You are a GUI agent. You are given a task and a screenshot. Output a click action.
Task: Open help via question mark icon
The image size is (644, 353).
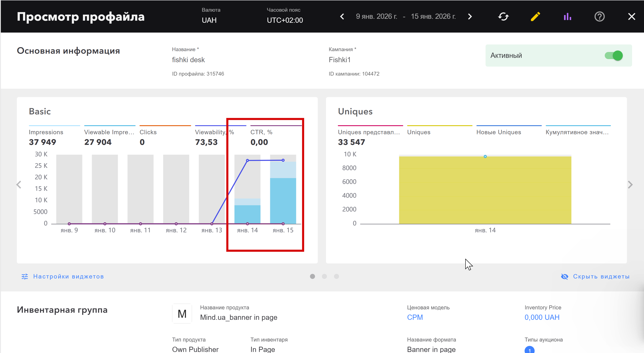[x=599, y=16]
